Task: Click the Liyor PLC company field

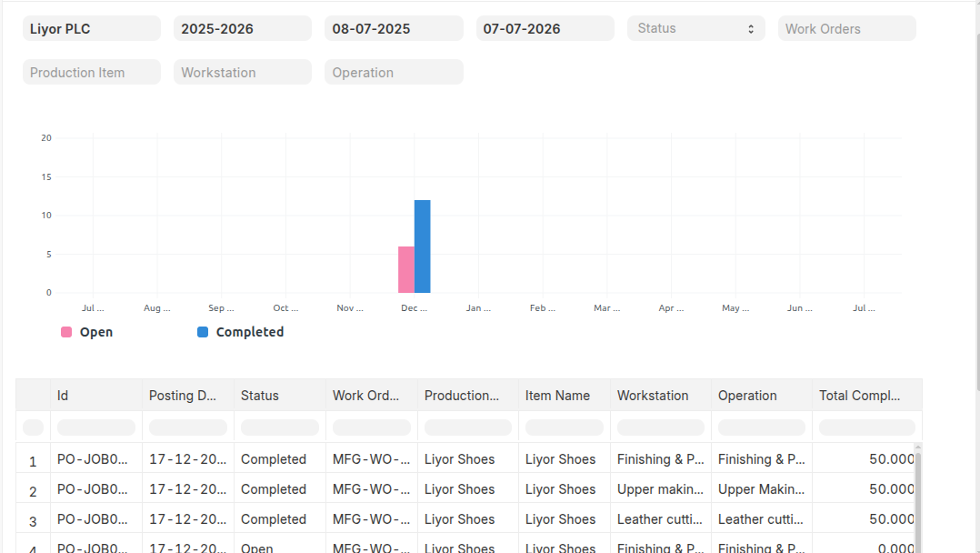Action: point(92,28)
